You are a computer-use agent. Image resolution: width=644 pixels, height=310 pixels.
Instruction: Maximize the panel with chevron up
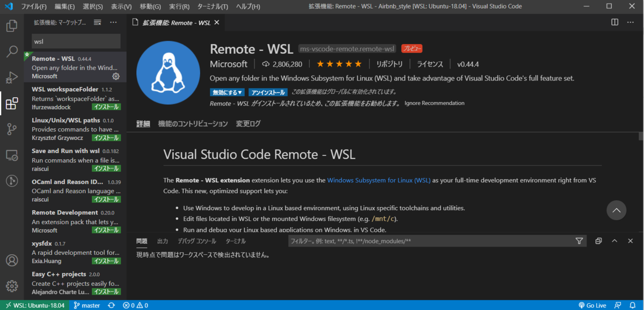coord(615,241)
